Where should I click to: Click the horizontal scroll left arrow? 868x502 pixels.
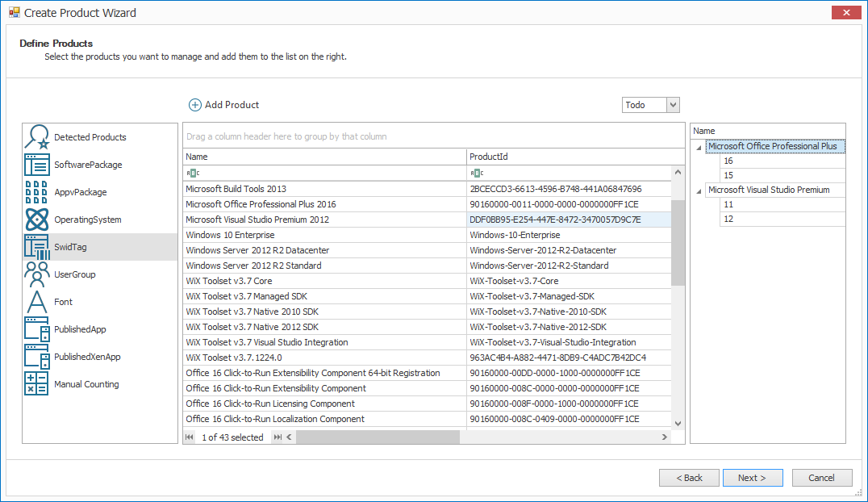[x=289, y=437]
